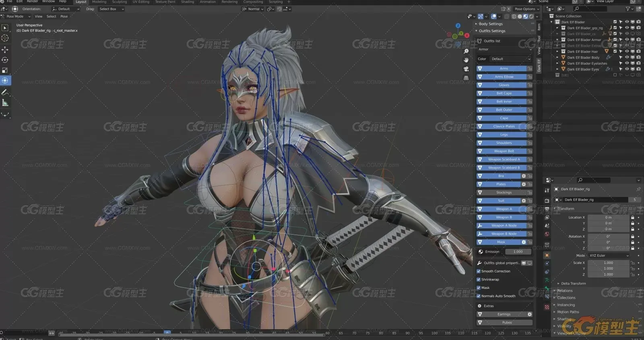Open Armature object data properties tab

[547, 280]
